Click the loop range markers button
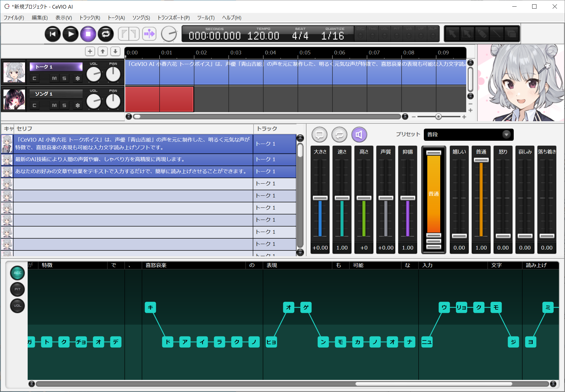The height and width of the screenshot is (392, 565). [x=129, y=34]
